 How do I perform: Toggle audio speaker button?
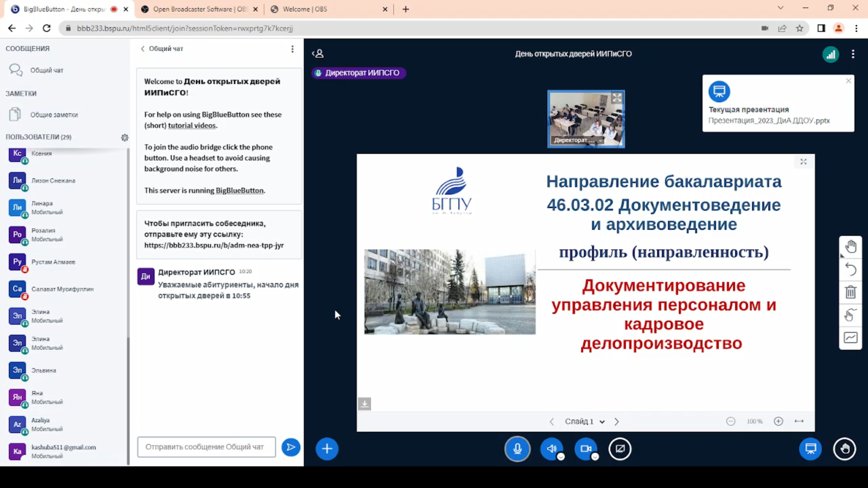coord(552,449)
